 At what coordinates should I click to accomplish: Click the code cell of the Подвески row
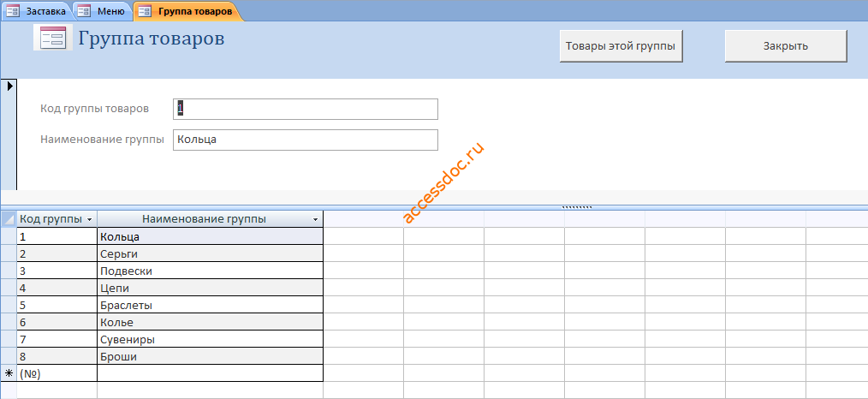(x=57, y=271)
